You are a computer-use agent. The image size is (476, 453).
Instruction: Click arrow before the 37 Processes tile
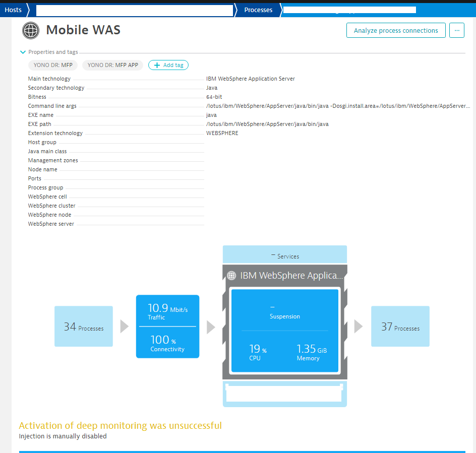[x=359, y=327]
